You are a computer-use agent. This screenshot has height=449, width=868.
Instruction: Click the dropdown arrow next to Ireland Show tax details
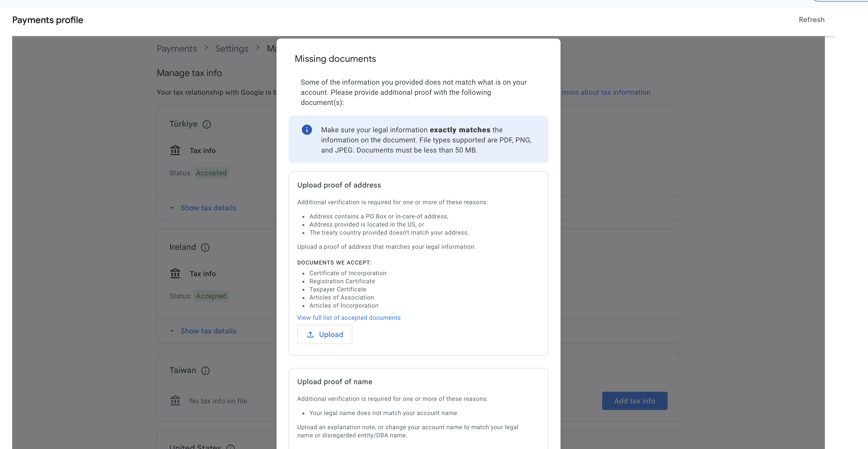(172, 331)
